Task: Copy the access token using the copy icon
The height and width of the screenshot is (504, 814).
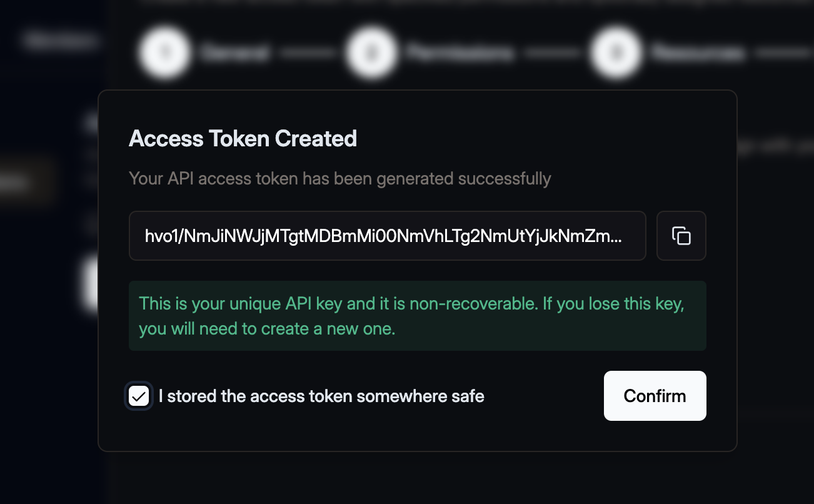Action: (x=681, y=236)
